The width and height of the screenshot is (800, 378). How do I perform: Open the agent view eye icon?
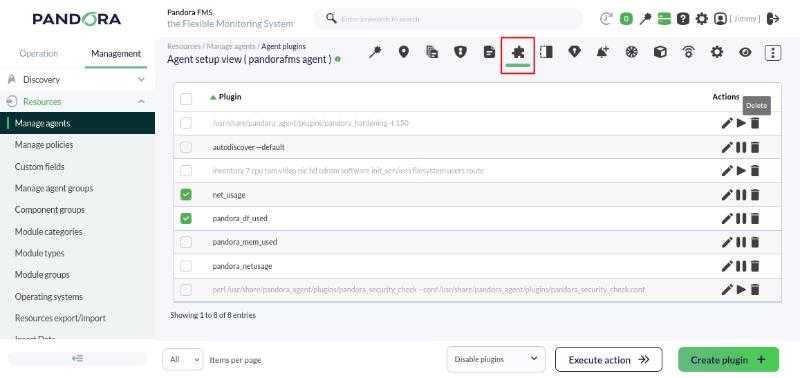(745, 52)
